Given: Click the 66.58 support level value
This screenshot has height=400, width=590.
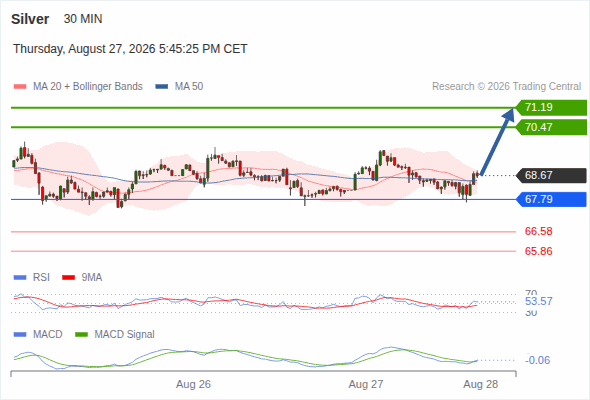Looking at the screenshot, I should (x=538, y=231).
